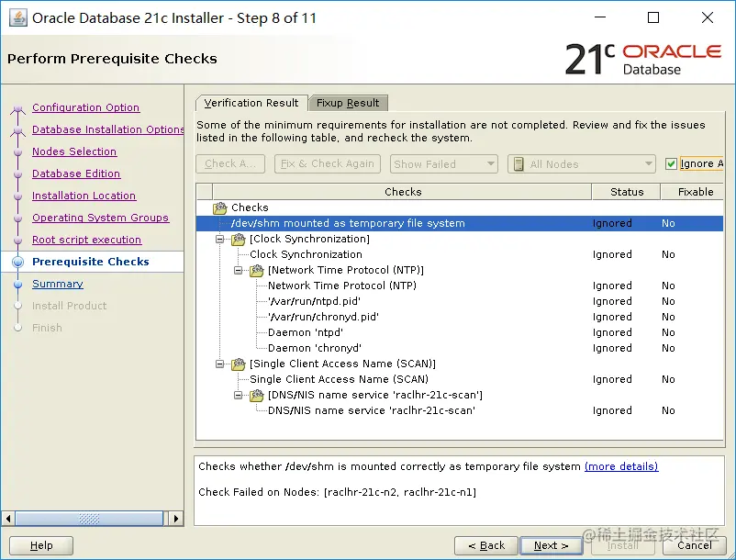The image size is (736, 560).
Task: Select the Single Client Access Name (SCAN) check row
Action: [460, 379]
